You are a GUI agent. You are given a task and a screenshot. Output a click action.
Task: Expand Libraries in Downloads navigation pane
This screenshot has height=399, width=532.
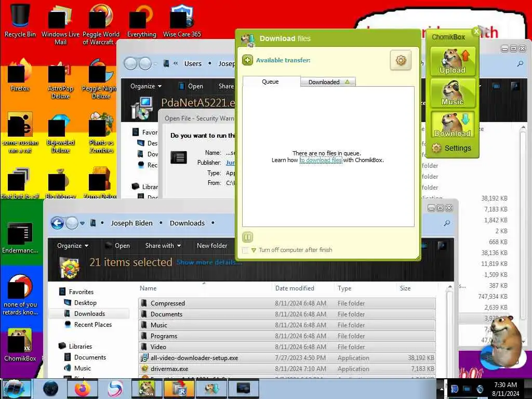pos(81,347)
